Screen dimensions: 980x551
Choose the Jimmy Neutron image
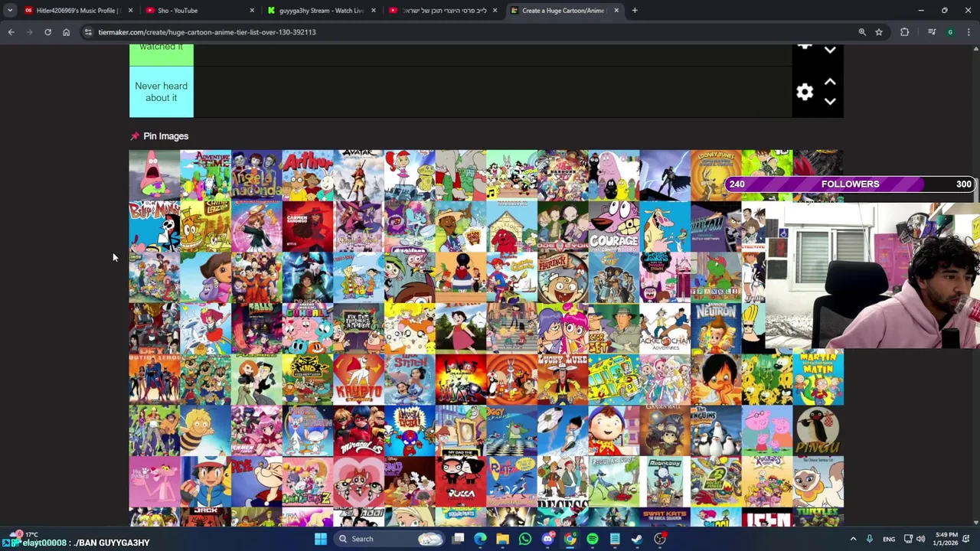[716, 328]
